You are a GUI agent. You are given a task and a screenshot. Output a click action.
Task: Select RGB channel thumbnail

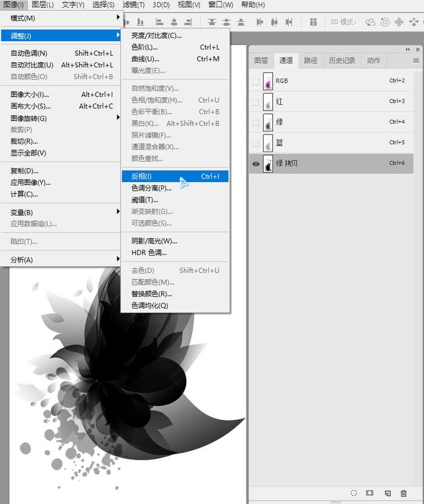click(x=268, y=81)
